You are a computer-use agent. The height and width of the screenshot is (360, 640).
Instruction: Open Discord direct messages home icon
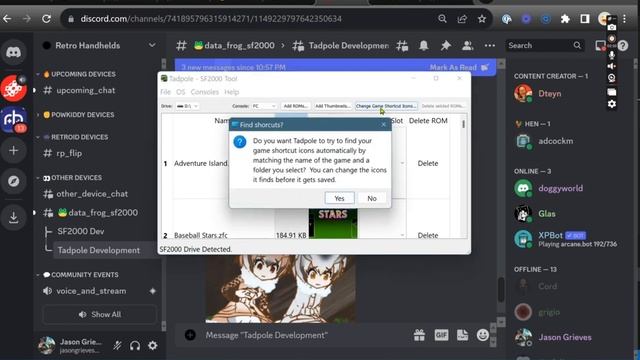[x=13, y=52]
